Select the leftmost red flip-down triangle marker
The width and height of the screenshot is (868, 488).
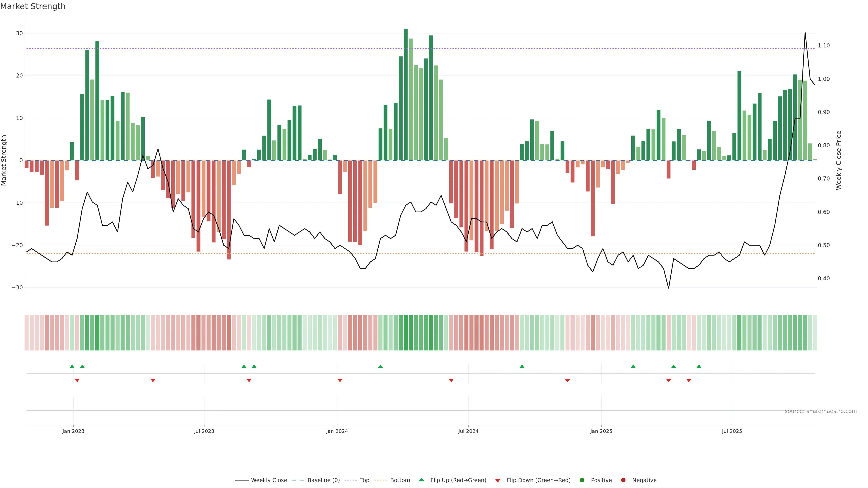click(x=77, y=380)
